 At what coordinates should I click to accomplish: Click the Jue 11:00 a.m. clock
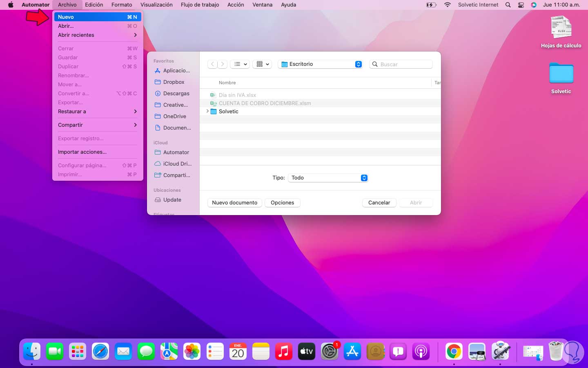point(561,5)
